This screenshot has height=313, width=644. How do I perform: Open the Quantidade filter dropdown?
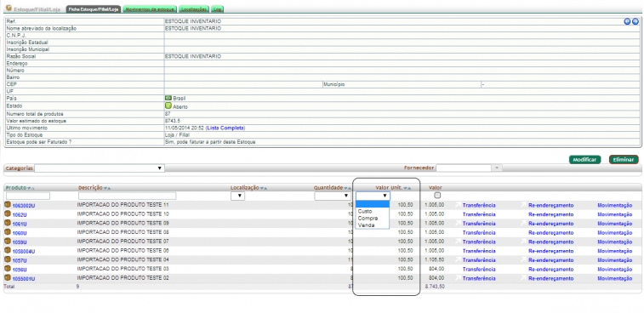point(333,196)
